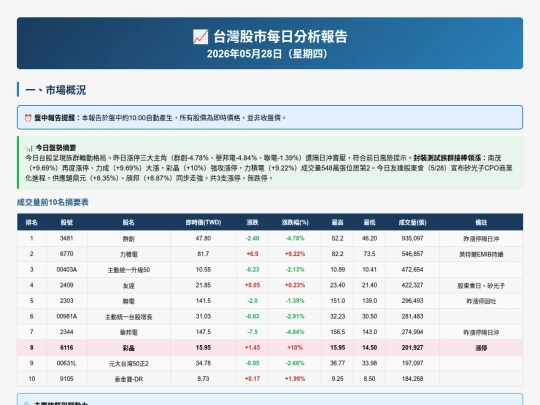Click the price cell 34.78

coord(204,363)
